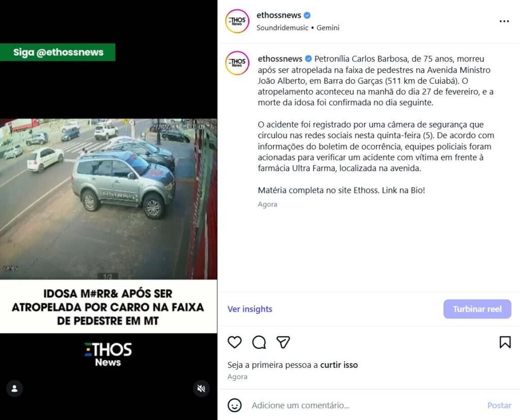
Task: Click the reel video to pause playback
Action: tap(109, 199)
